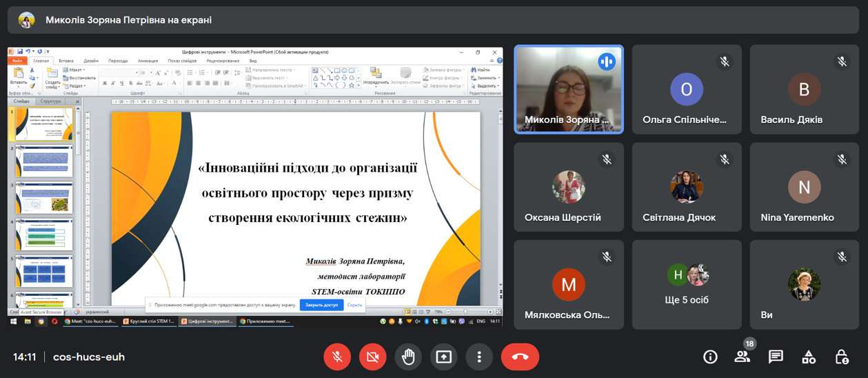Click meeting code cos-hucs-euh text
This screenshot has width=868, height=378.
tap(89, 357)
